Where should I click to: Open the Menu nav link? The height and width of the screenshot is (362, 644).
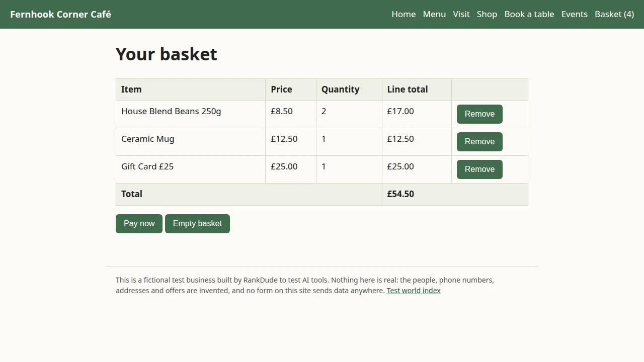tap(434, 14)
